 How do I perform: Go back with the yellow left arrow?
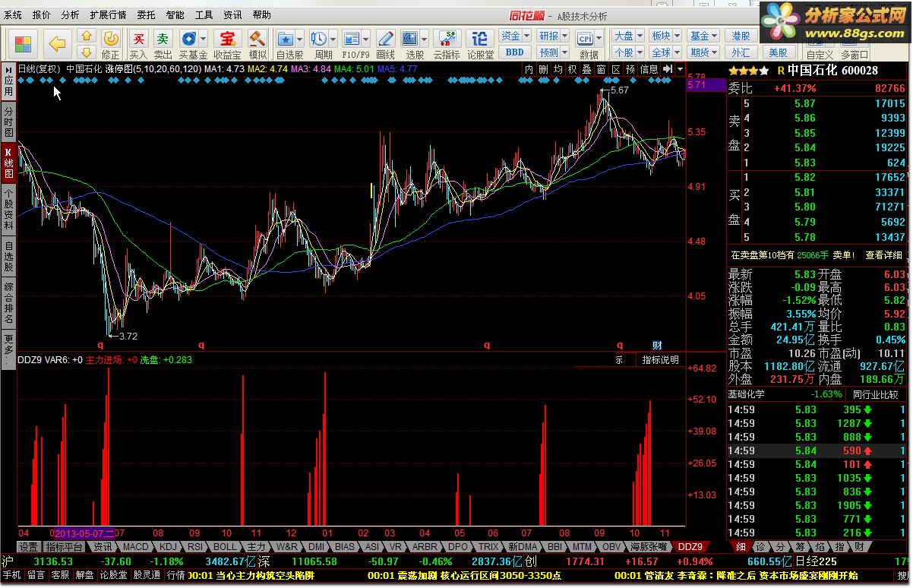(57, 43)
